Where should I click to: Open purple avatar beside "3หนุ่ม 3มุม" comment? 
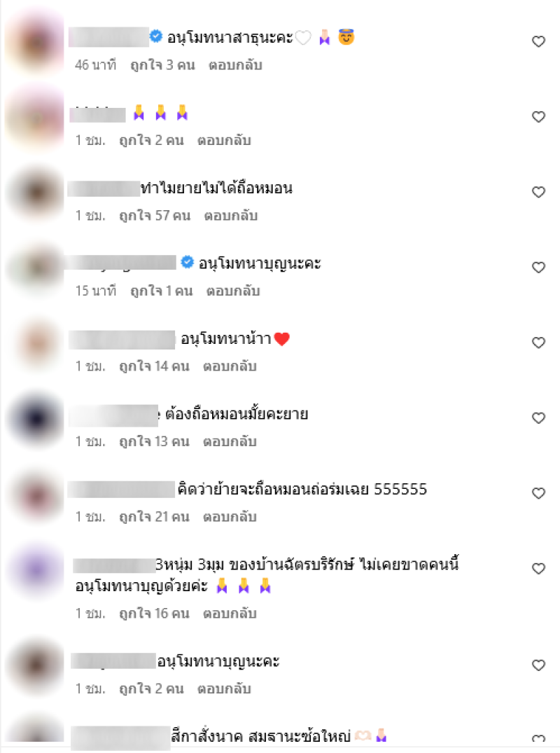[x=36, y=569]
